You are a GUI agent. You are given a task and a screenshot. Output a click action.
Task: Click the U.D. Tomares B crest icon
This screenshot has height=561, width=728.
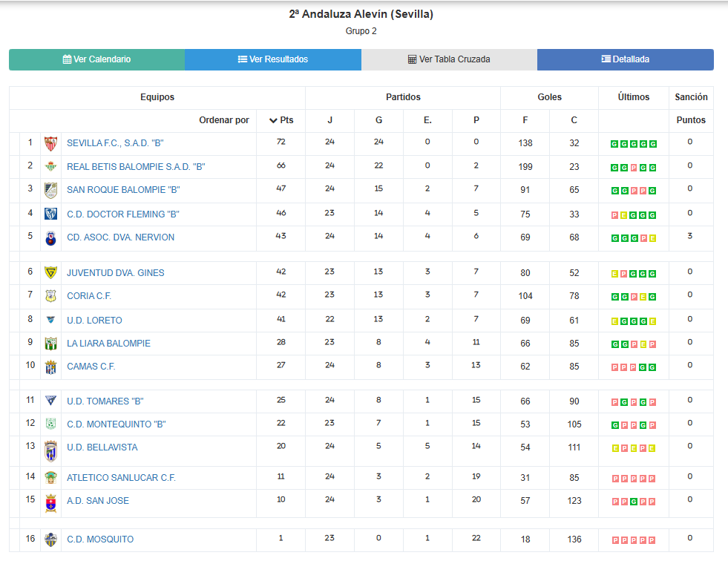[50, 400]
